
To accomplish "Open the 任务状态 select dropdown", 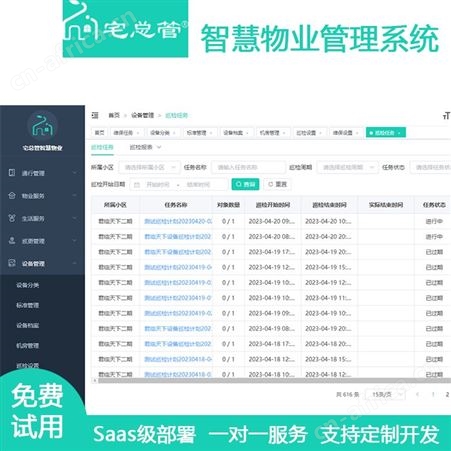I will tap(431, 167).
